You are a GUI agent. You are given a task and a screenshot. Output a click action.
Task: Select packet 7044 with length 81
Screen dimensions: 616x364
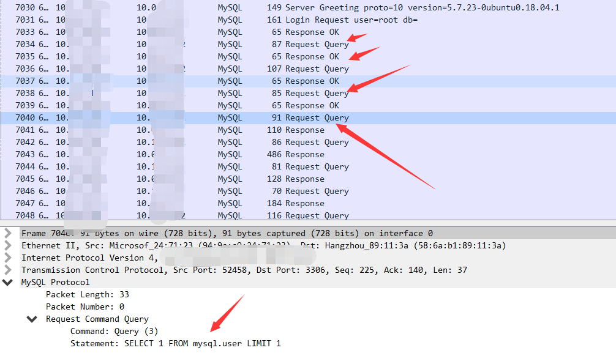pos(308,166)
